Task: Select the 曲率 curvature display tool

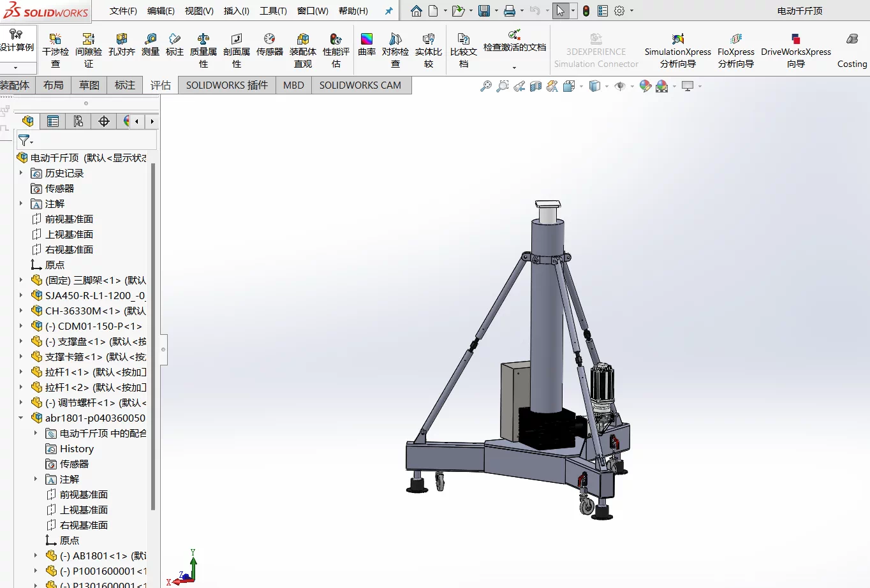Action: (367, 45)
